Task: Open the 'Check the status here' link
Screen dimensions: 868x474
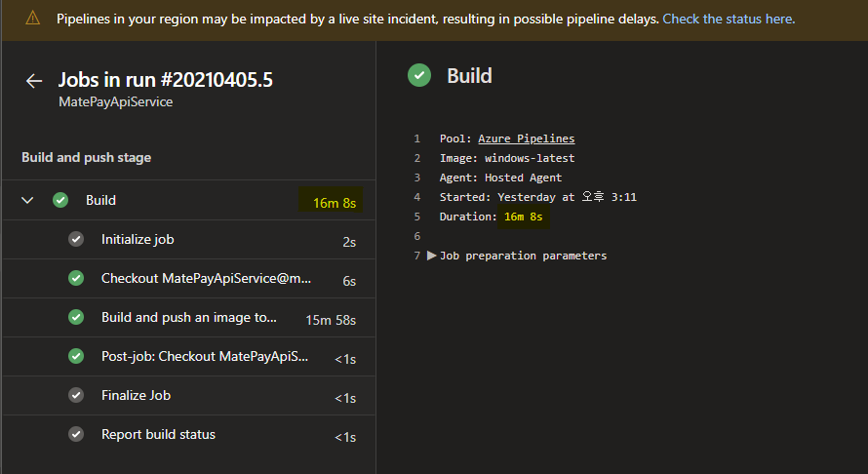Action: 728,19
